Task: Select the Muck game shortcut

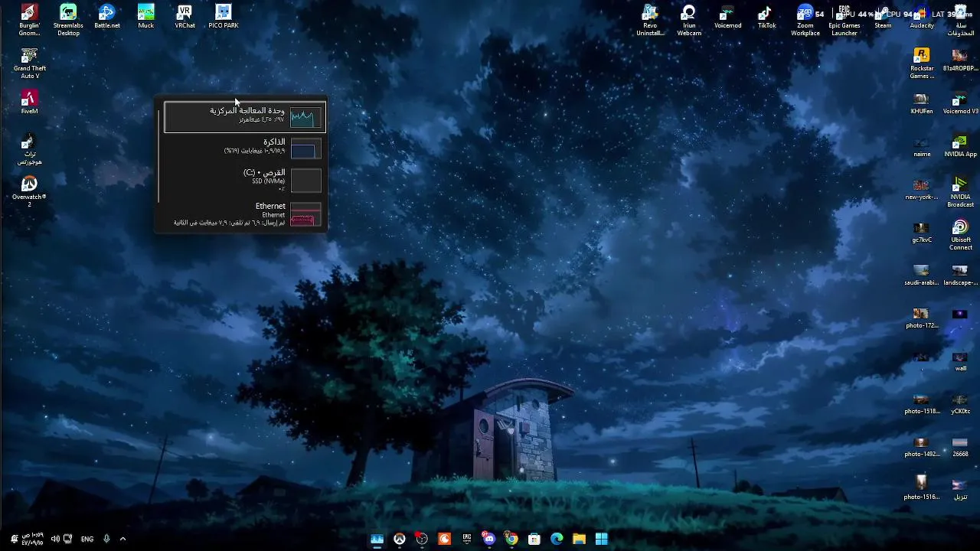Action: (145, 16)
